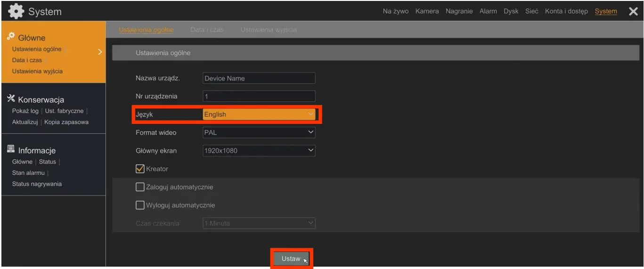Open Ustawienia wyjścia in sidebar
The image size is (644, 269).
37,71
